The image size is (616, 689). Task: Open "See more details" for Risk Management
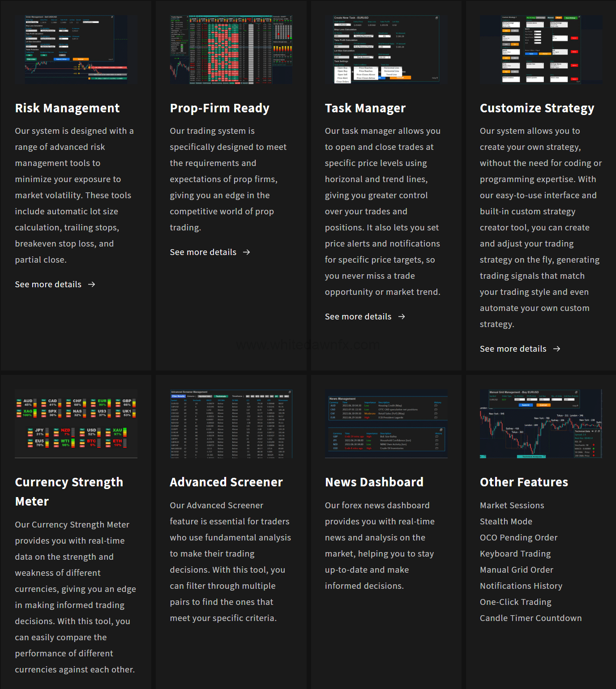(x=48, y=285)
